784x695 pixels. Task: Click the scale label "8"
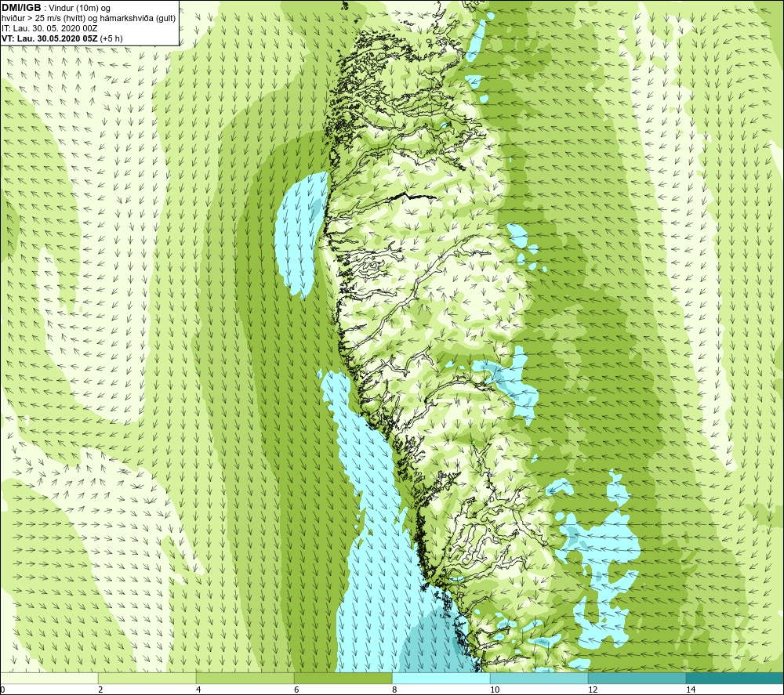[x=394, y=690]
